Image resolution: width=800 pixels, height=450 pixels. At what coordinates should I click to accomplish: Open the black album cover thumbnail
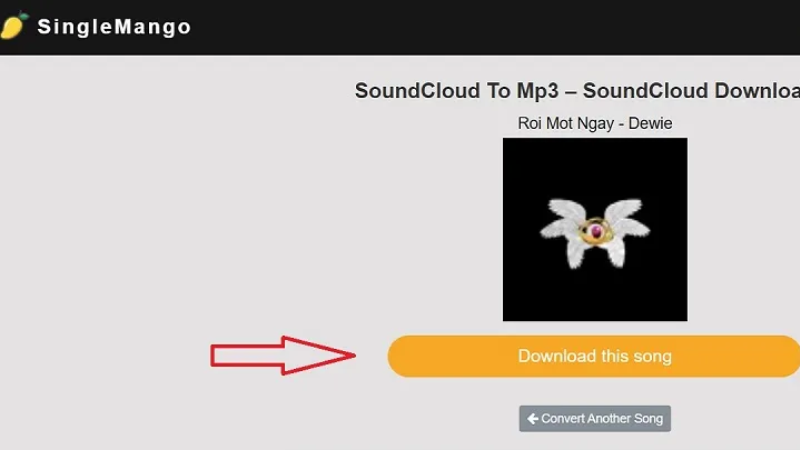point(595,230)
